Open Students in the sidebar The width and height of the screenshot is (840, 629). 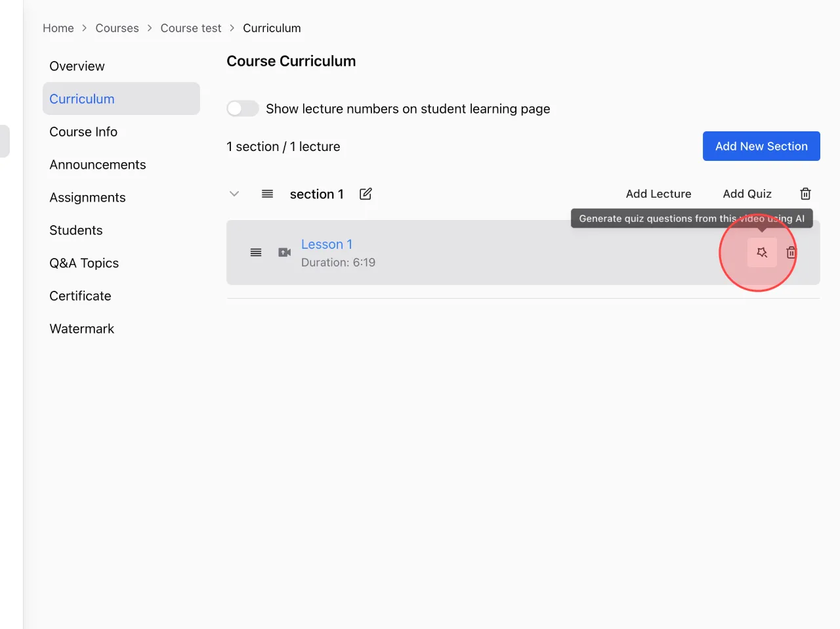coord(121,230)
